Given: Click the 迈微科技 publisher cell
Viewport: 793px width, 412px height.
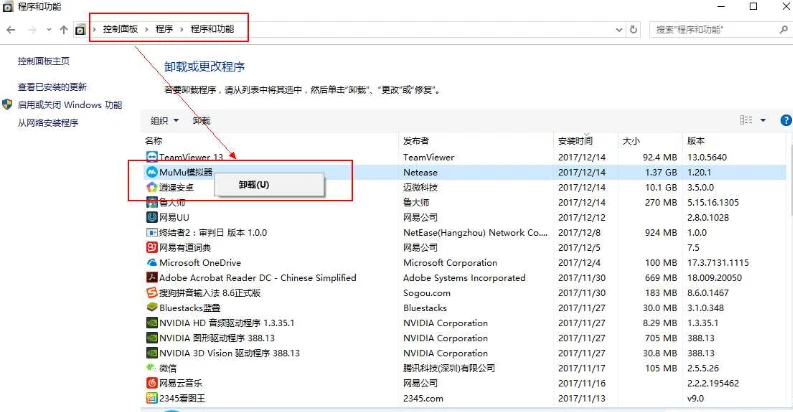Looking at the screenshot, I should click(x=420, y=188).
